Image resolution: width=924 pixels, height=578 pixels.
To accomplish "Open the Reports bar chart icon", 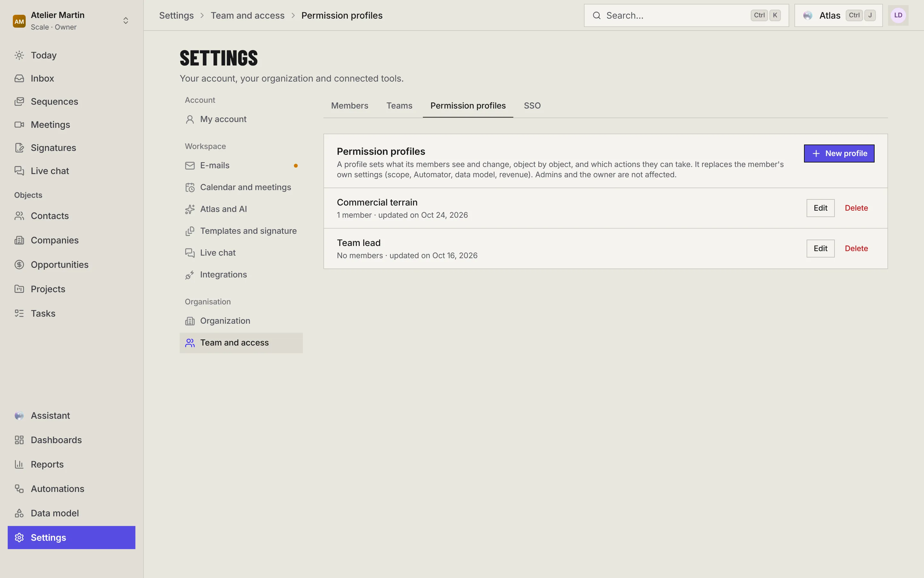I will pos(19,464).
